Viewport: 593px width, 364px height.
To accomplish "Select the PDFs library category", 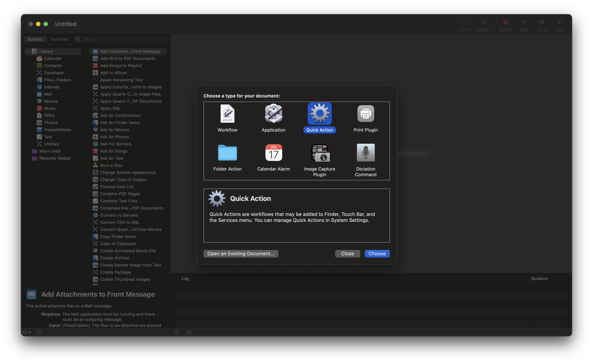I will [49, 116].
